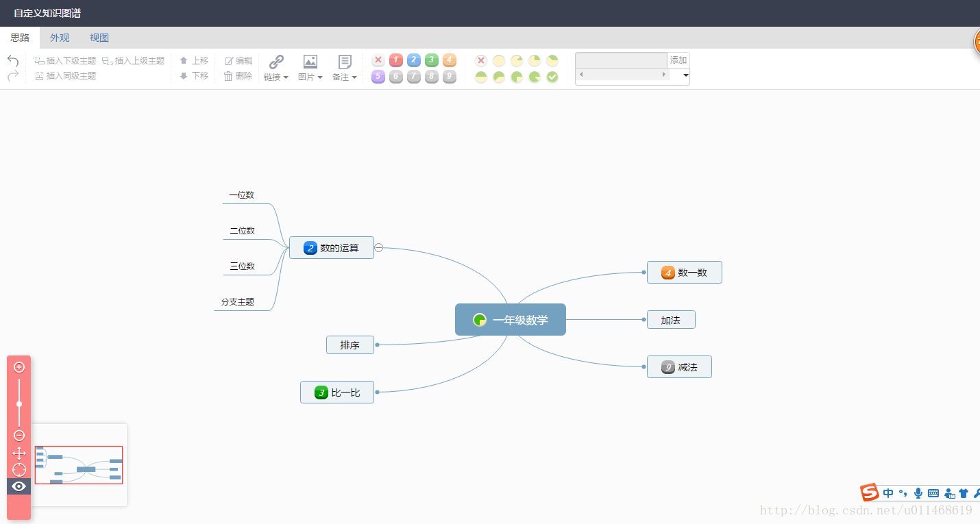Image resolution: width=980 pixels, height=524 pixels.
Task: Click the undo arrow icon
Action: point(13,61)
